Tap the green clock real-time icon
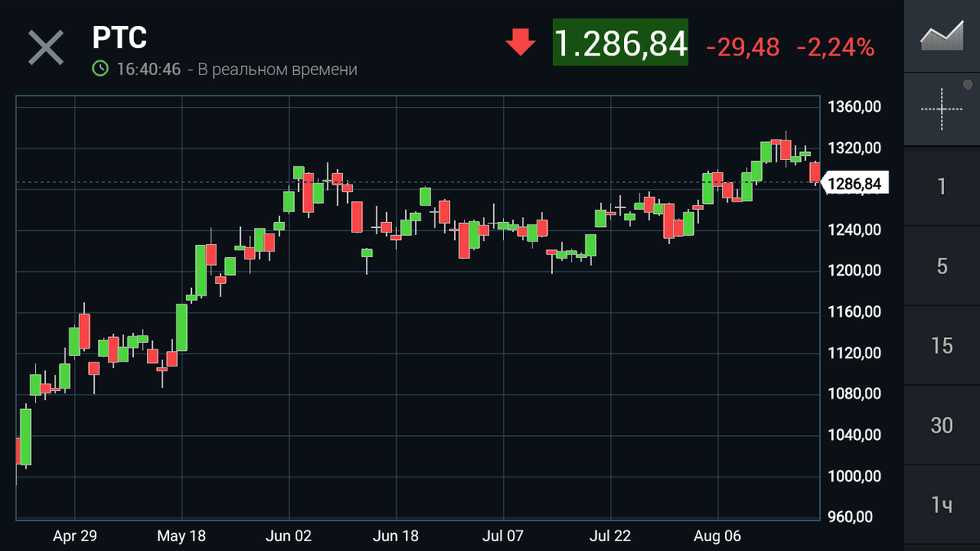 [100, 69]
